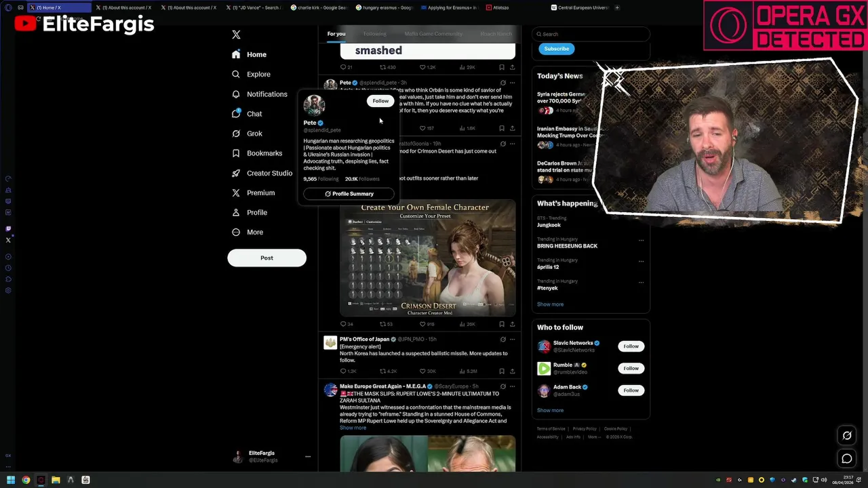View analytics of the 29K views post

467,67
